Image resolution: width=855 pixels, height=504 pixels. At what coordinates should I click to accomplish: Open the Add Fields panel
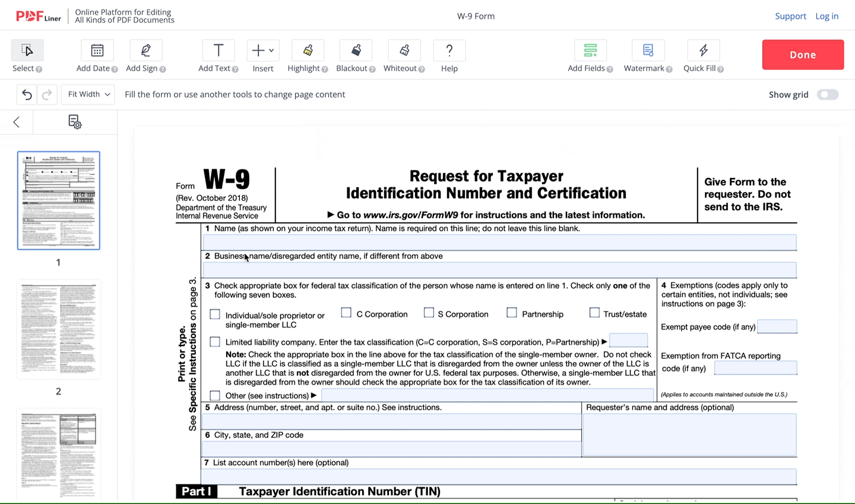(590, 56)
